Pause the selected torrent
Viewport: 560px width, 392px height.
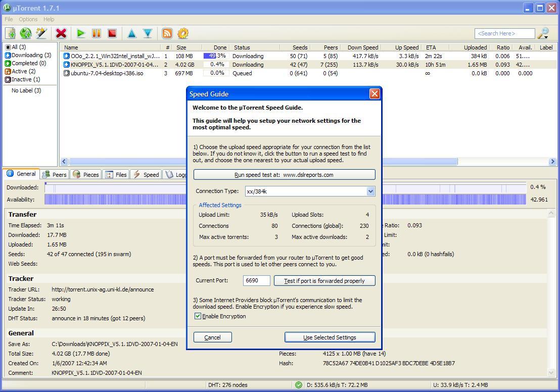[96, 33]
